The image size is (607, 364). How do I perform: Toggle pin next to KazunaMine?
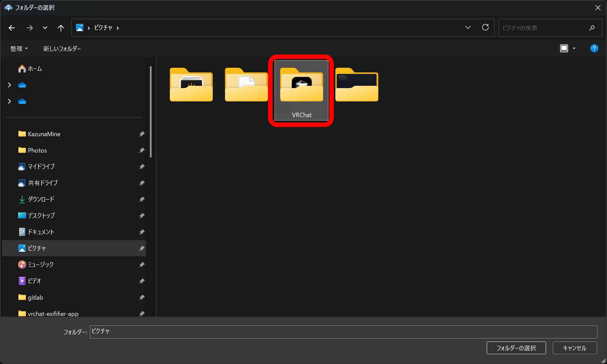pos(142,134)
